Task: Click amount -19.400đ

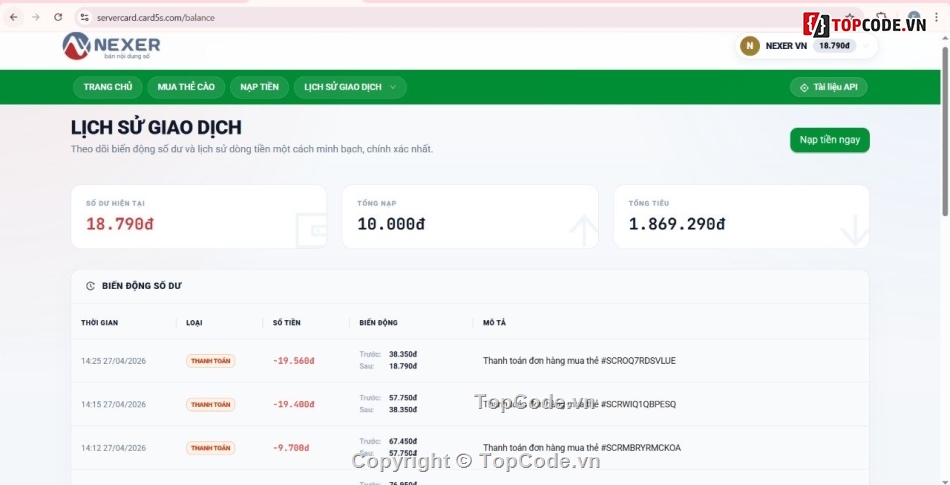Action: click(294, 404)
